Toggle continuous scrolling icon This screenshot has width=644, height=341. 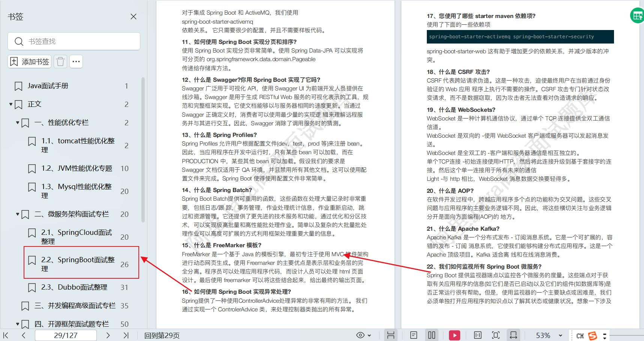coord(391,335)
